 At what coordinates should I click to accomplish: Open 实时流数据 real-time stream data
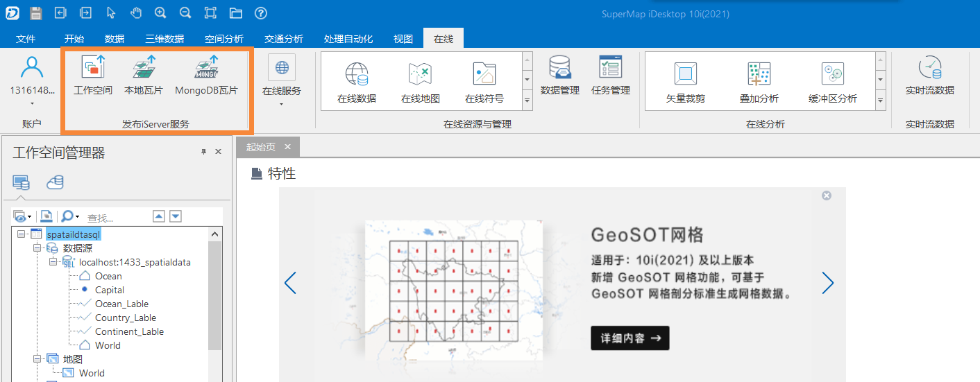click(930, 76)
